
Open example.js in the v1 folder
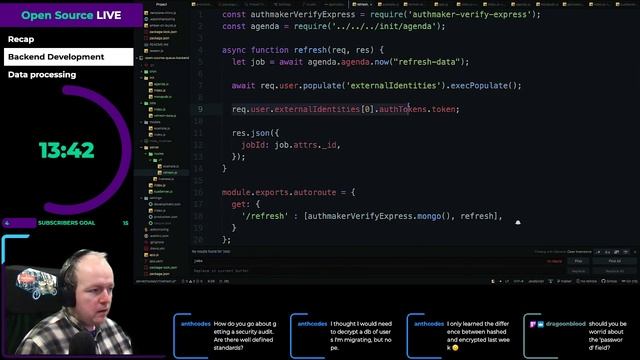[171, 166]
